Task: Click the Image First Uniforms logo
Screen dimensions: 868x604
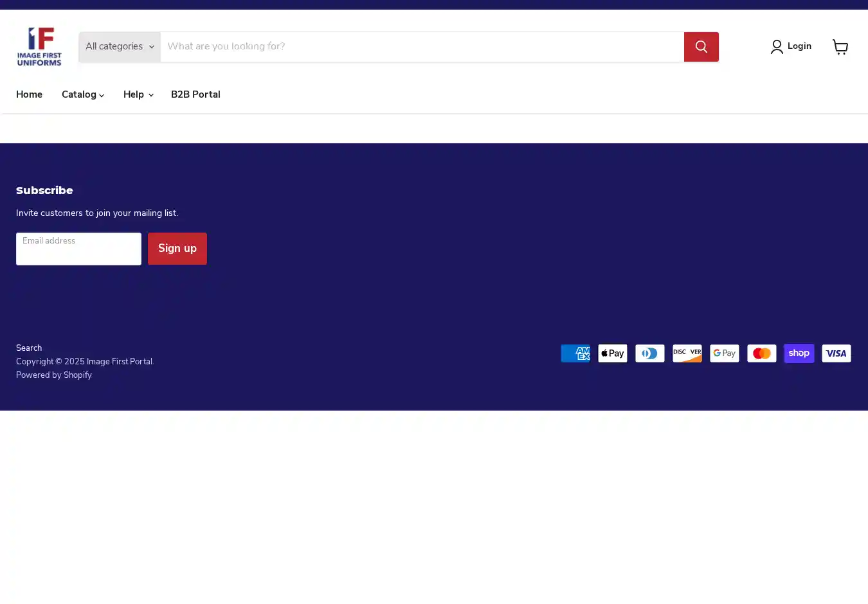Action: (39, 46)
